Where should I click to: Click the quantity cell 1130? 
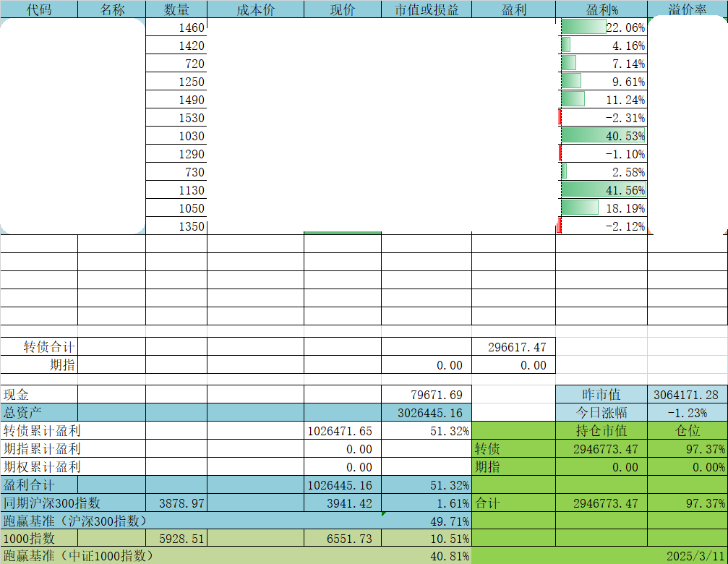click(x=176, y=190)
